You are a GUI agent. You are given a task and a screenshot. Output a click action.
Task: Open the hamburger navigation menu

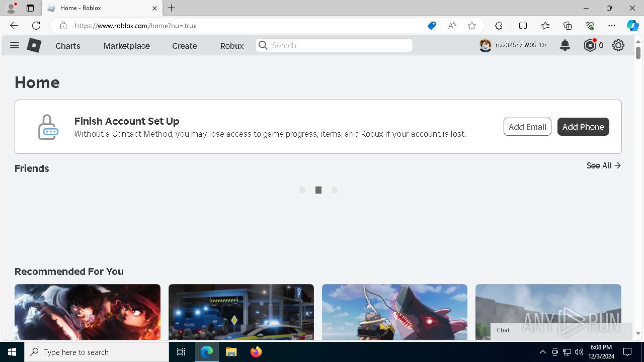coord(15,45)
